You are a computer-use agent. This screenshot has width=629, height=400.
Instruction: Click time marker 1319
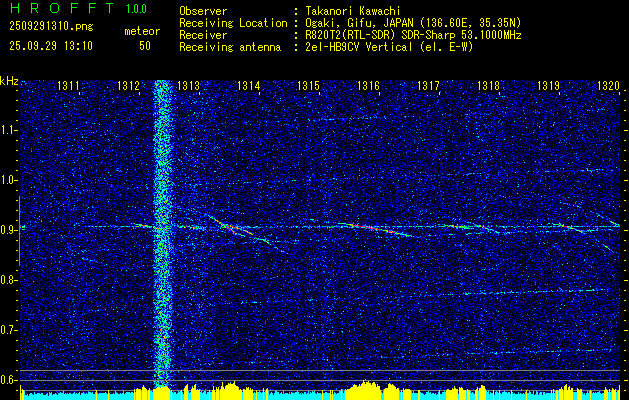pos(548,85)
